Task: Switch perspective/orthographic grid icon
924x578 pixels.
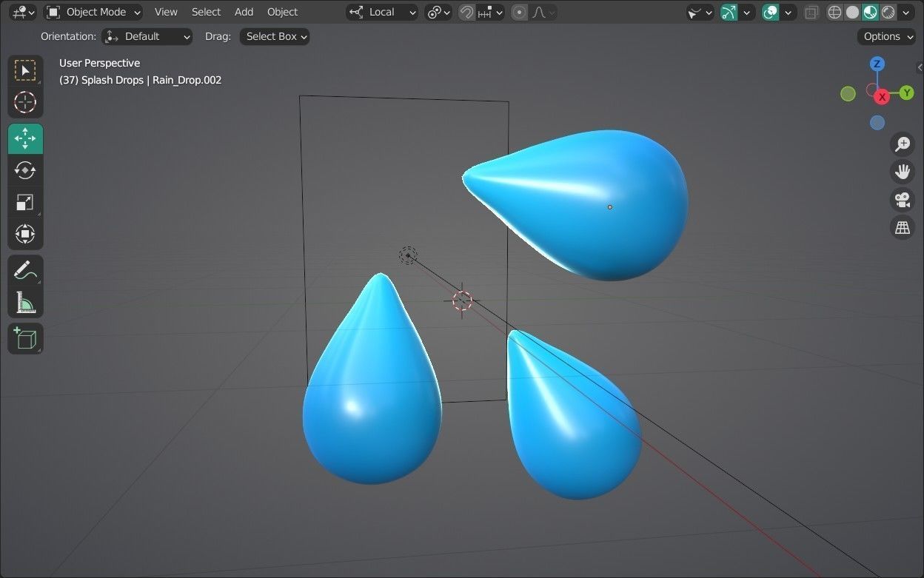Action: tap(902, 227)
